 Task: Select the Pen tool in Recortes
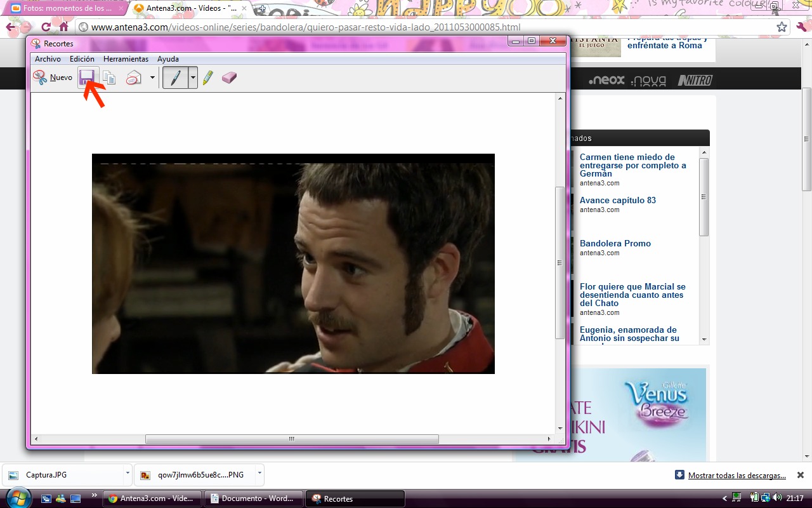click(x=175, y=77)
